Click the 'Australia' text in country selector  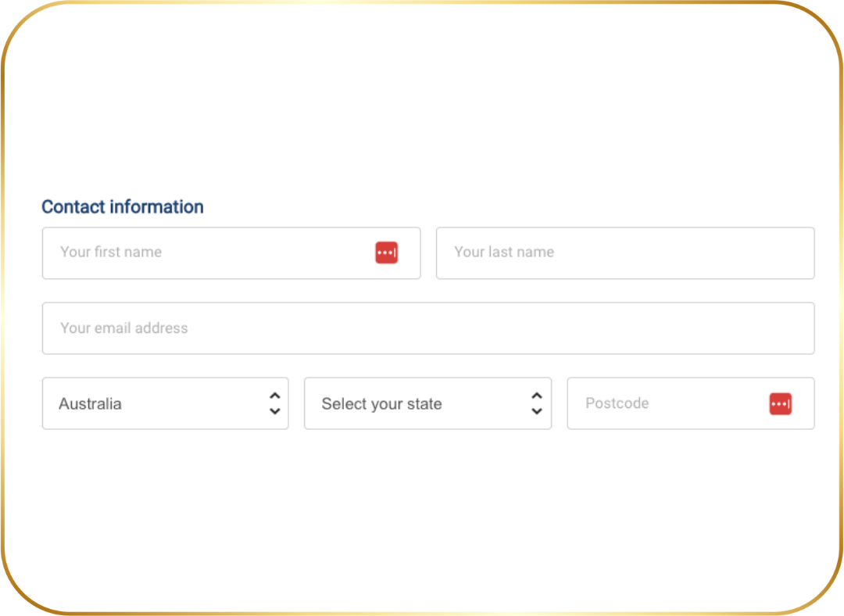90,404
